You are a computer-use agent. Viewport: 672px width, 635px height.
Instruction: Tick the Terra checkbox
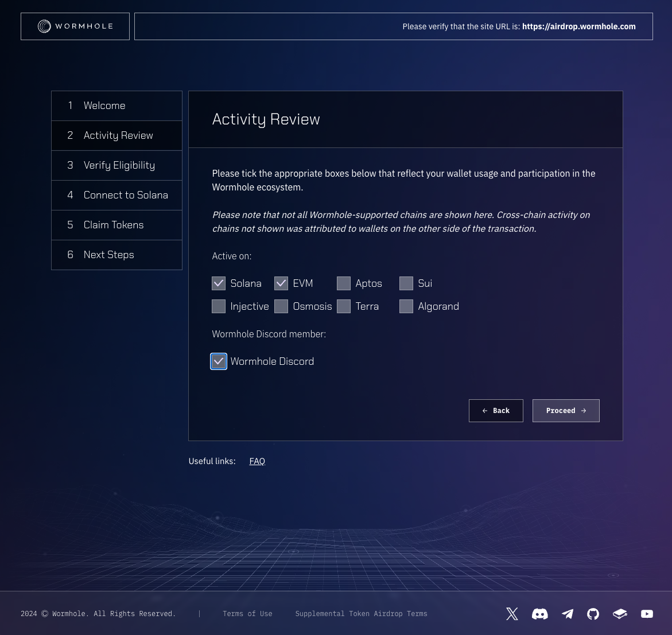point(344,306)
